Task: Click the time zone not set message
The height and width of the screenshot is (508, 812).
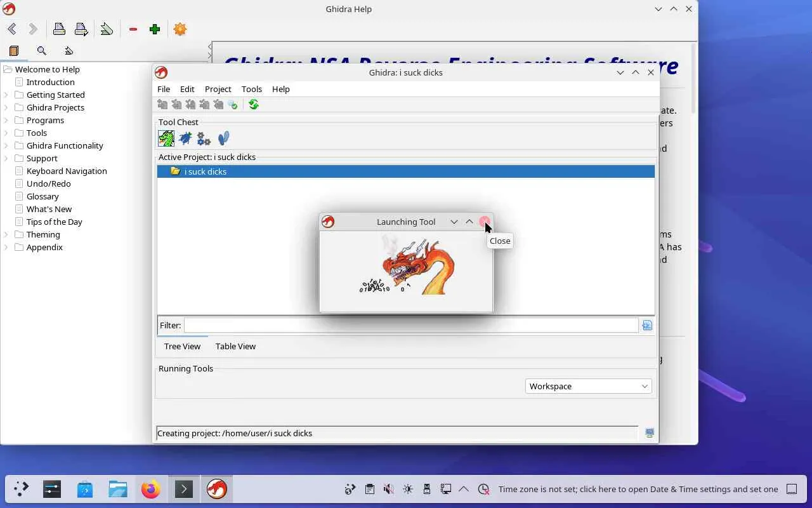Action: (x=638, y=489)
